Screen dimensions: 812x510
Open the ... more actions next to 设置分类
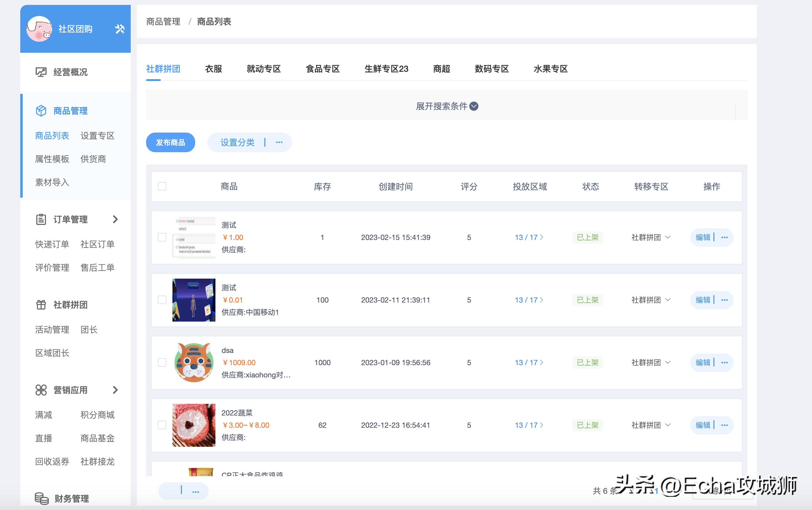point(279,142)
